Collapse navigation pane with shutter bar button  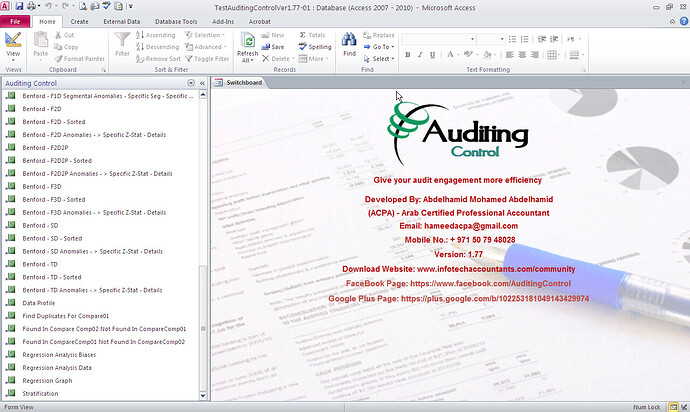tap(203, 83)
